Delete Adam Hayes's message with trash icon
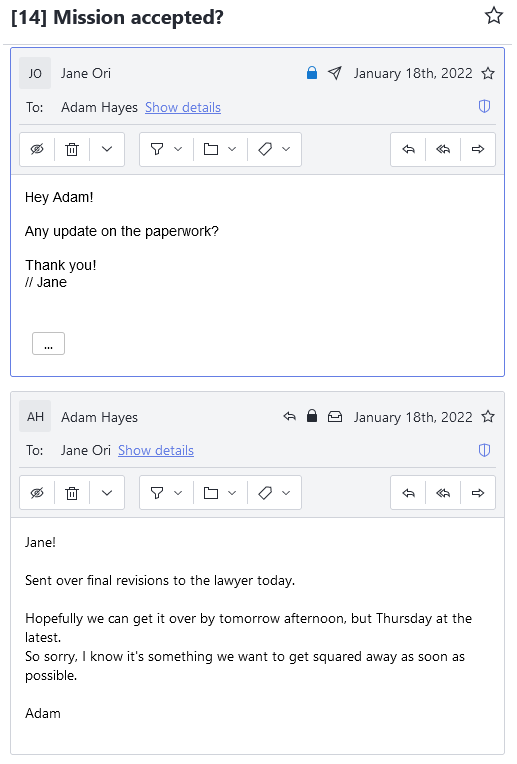Image resolution: width=517 pixels, height=764 pixels. tap(72, 493)
